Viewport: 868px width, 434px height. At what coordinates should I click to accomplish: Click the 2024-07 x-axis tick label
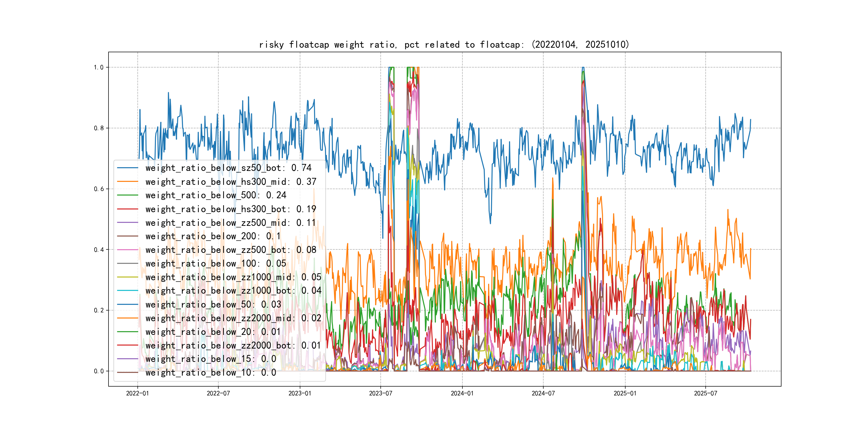pos(543,393)
